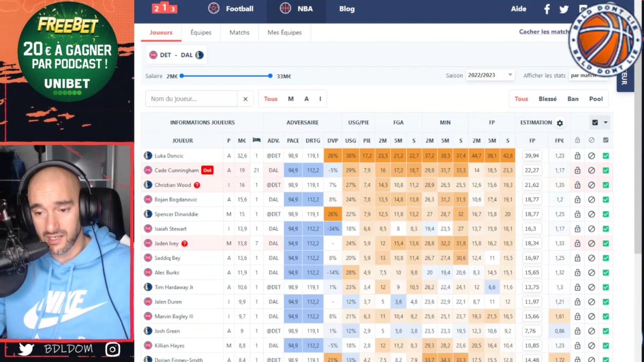Switch to the Équipes tab
The width and height of the screenshot is (644, 362).
pyautogui.click(x=201, y=32)
